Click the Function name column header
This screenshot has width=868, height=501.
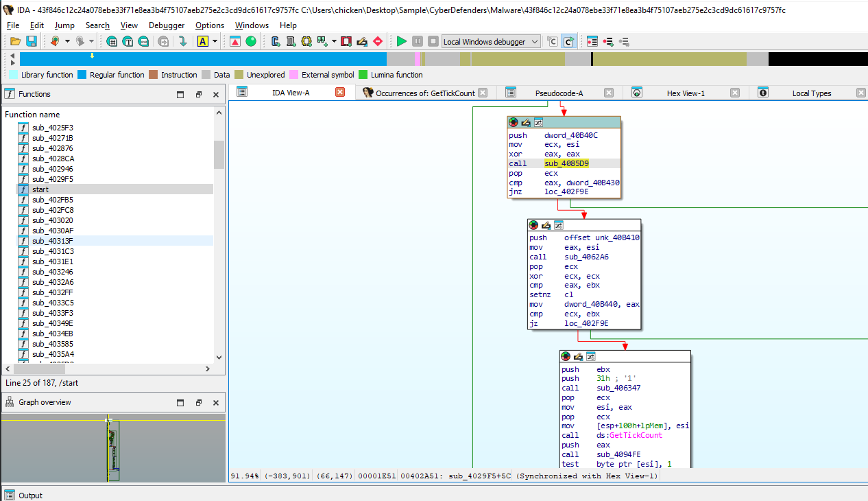pos(32,115)
